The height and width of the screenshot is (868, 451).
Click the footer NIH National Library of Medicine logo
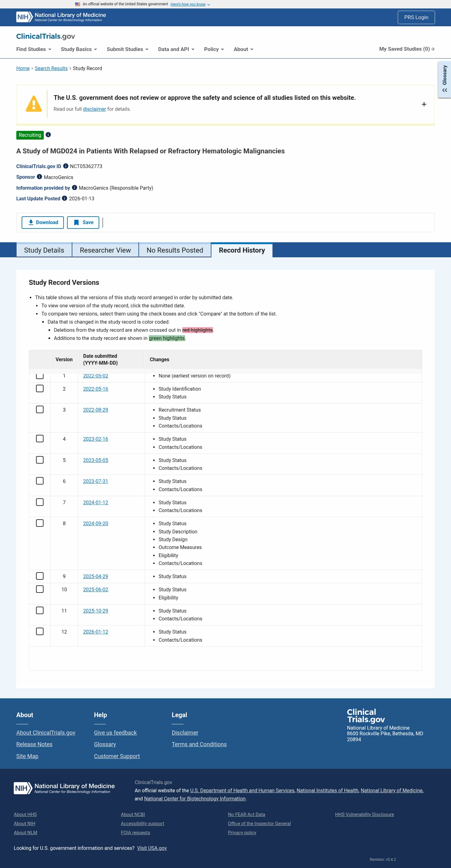[x=64, y=788]
